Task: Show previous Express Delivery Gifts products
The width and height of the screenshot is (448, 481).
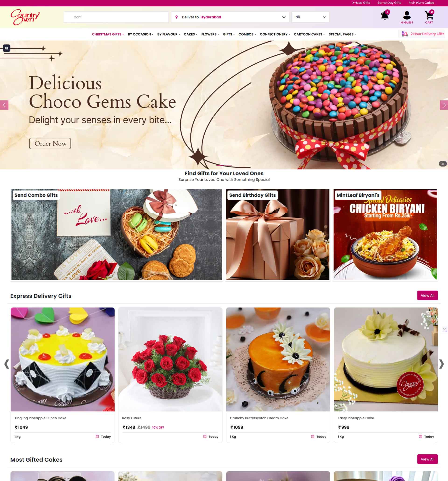Action: pyautogui.click(x=7, y=364)
